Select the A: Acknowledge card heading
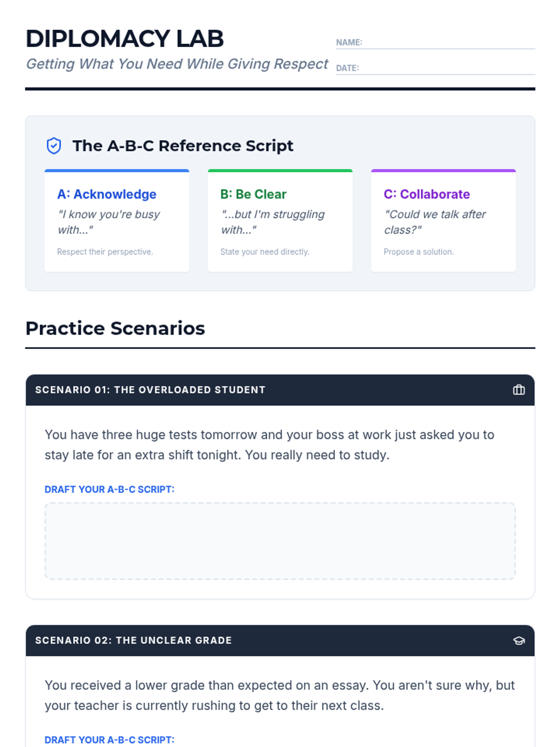Image resolution: width=560 pixels, height=747 pixels. click(x=107, y=194)
